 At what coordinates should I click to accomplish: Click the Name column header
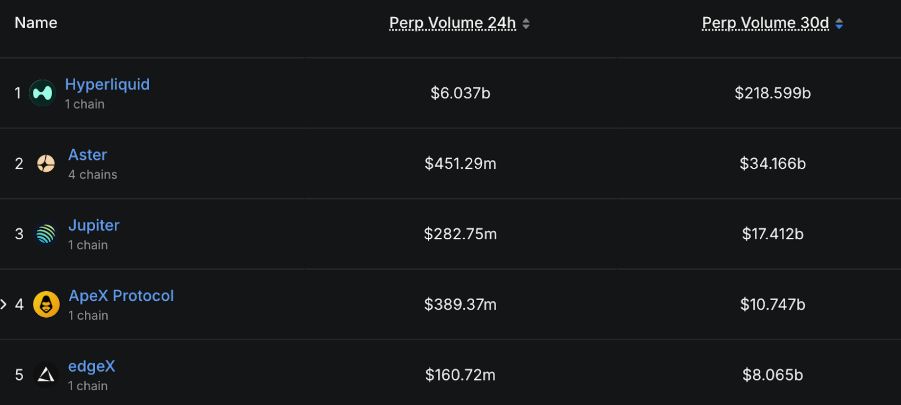(36, 23)
